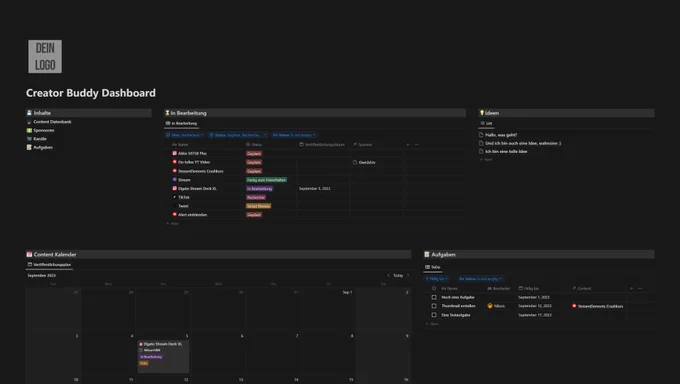
Task: Click the TikTok row icon
Action: tap(175, 197)
